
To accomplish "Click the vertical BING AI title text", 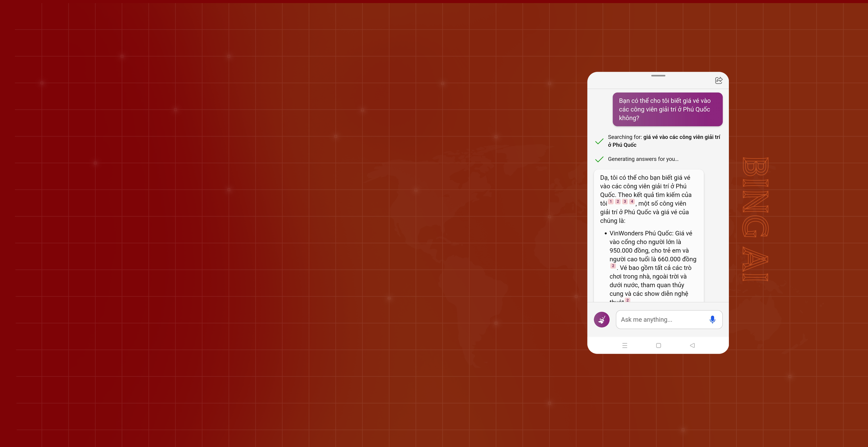I will pyautogui.click(x=755, y=219).
